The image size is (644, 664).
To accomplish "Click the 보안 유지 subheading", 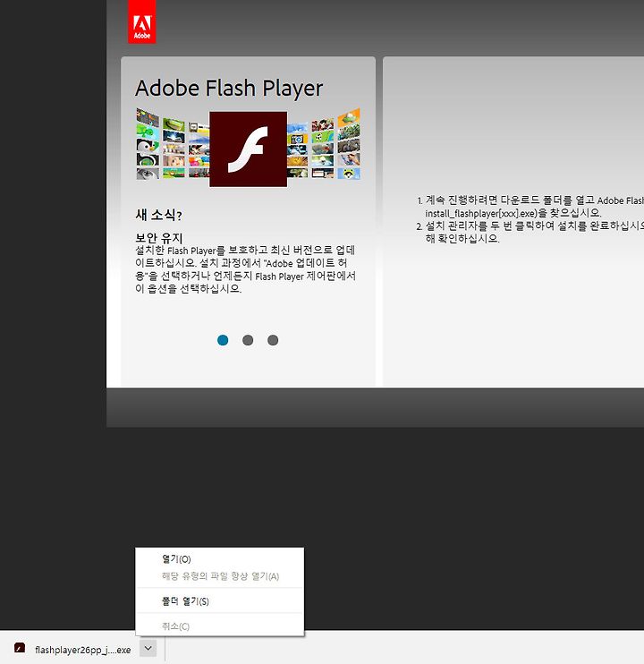I will pyautogui.click(x=158, y=237).
